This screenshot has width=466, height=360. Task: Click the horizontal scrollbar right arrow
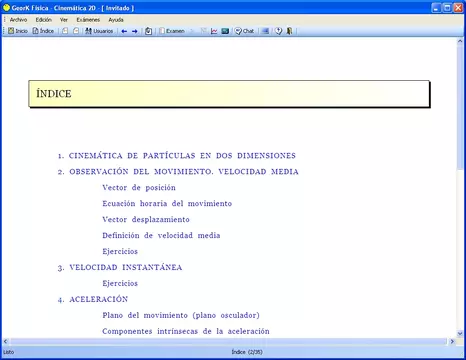pyautogui.click(x=452, y=341)
